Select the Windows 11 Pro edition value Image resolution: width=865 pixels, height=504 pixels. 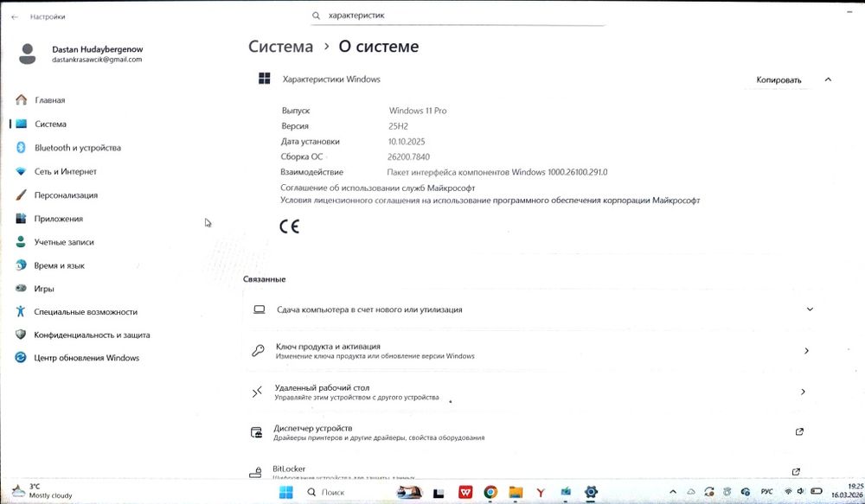pos(418,111)
